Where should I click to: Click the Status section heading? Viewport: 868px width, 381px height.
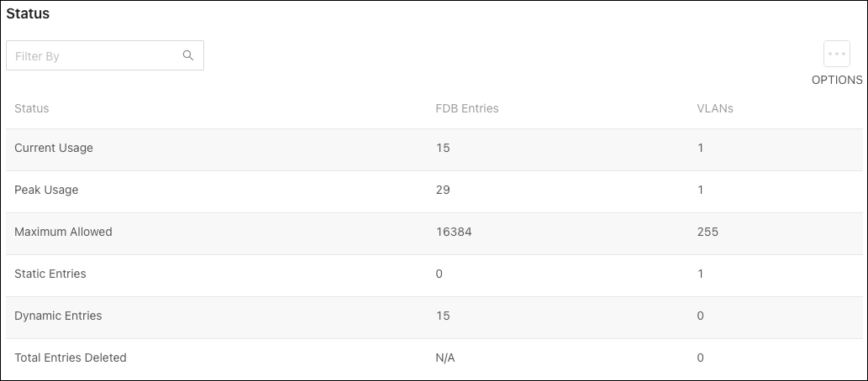tap(28, 13)
